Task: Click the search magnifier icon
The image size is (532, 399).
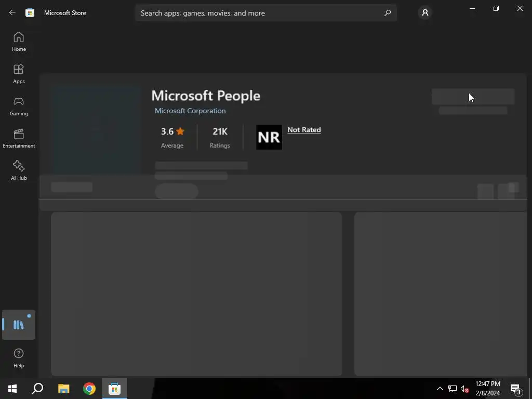Action: click(x=388, y=13)
